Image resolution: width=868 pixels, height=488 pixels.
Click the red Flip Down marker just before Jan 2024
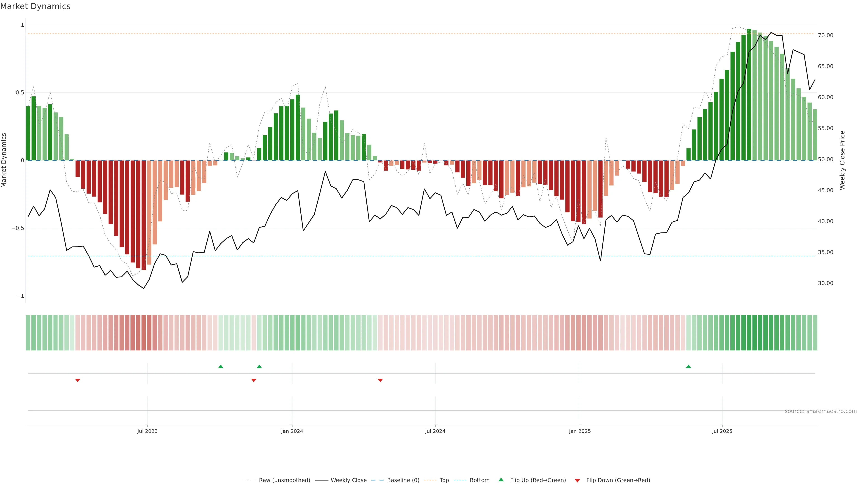pyautogui.click(x=254, y=380)
